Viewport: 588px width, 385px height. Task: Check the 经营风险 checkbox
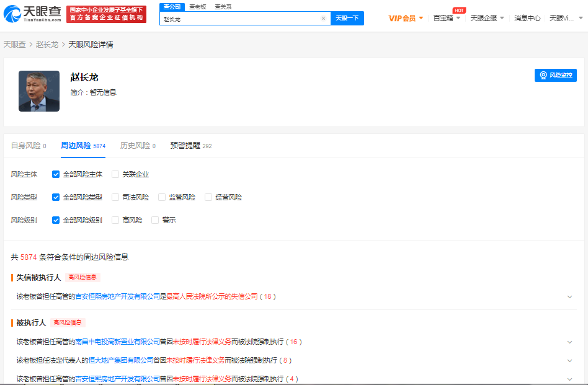208,197
